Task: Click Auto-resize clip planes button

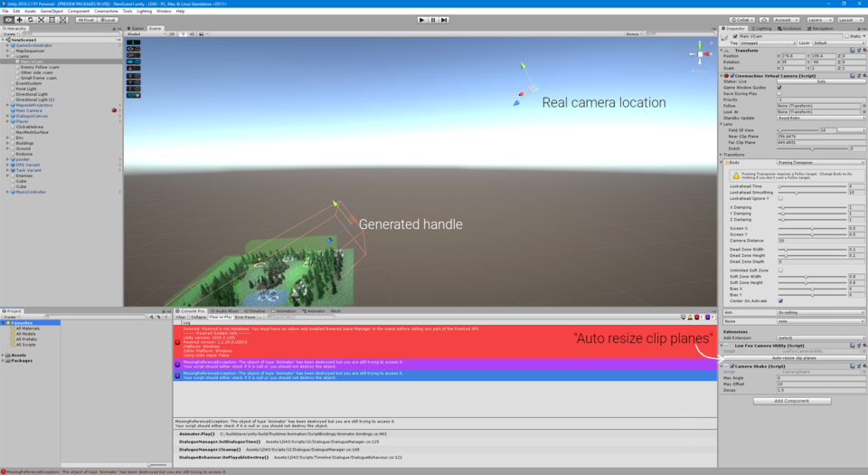Action: [x=794, y=358]
